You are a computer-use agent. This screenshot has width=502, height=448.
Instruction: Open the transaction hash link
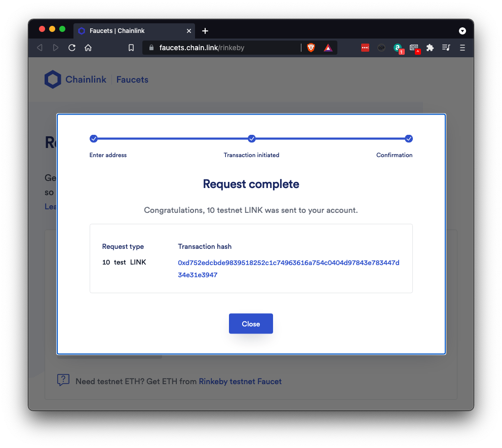[x=288, y=269]
